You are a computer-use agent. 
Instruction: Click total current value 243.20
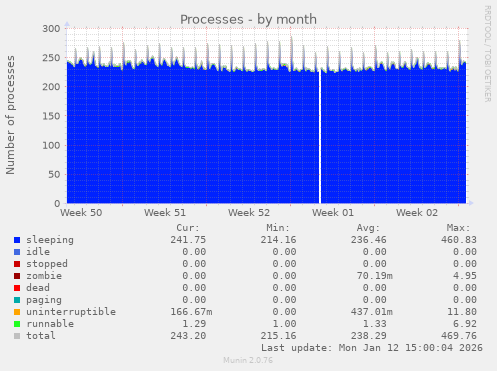188,336
